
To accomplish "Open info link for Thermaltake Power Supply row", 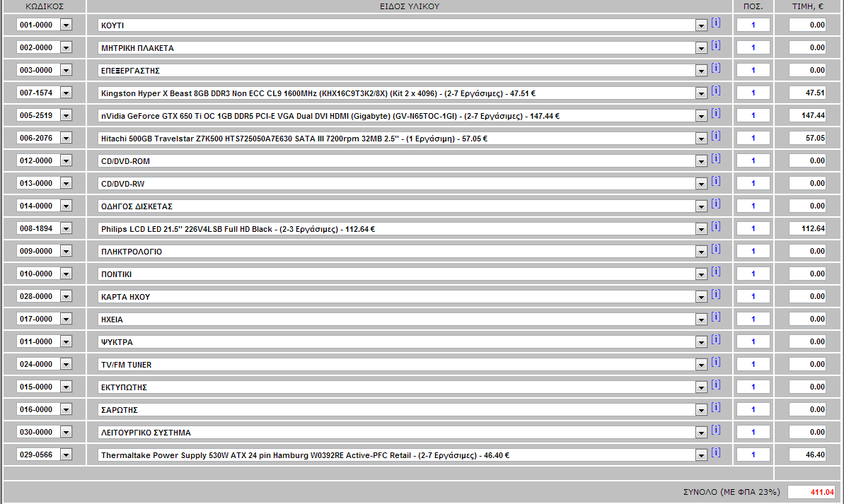I will click(716, 452).
